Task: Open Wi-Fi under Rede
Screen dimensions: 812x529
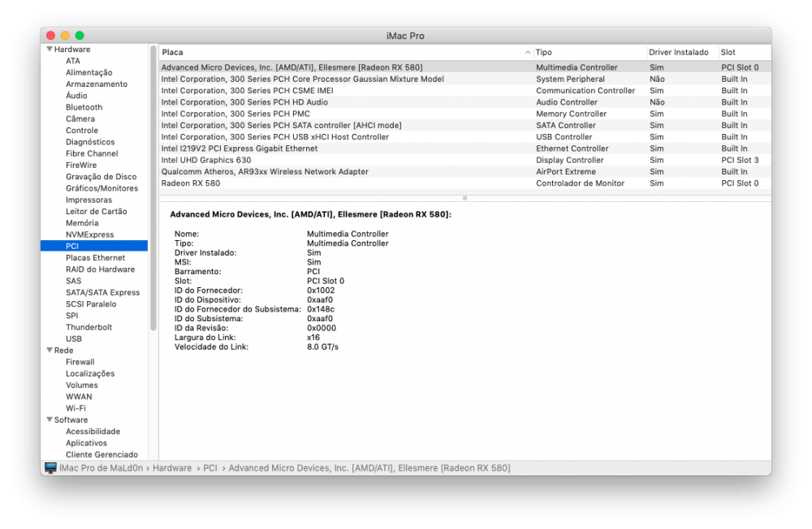Action: point(76,408)
